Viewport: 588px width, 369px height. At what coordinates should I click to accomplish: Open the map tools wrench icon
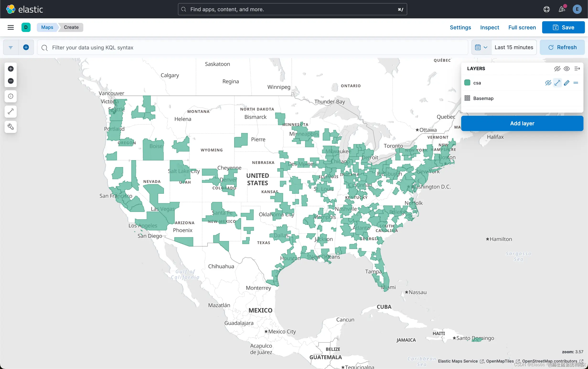pos(11,127)
